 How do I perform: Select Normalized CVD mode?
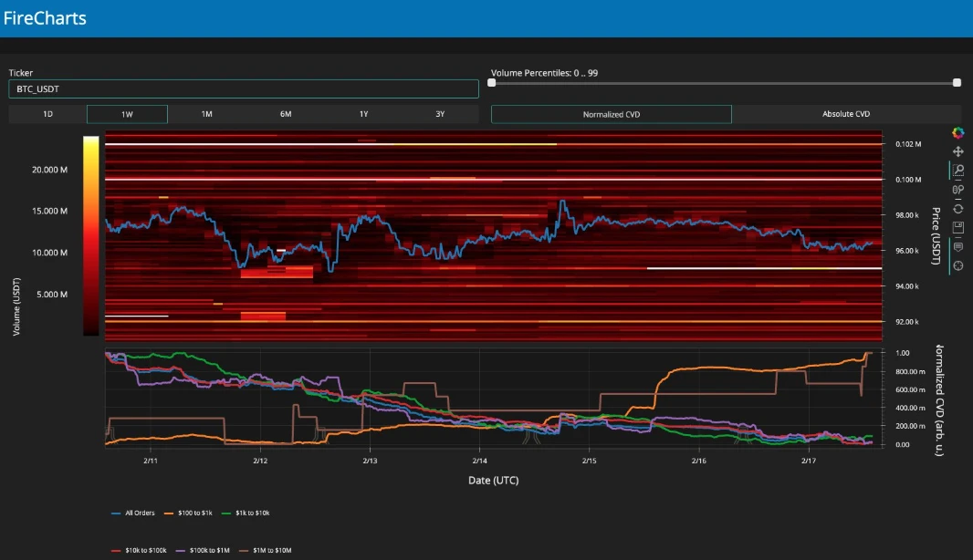tap(612, 114)
